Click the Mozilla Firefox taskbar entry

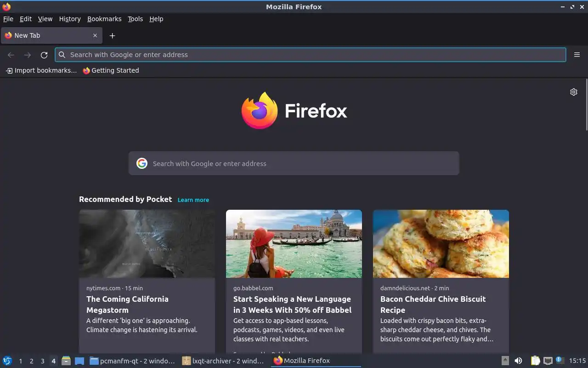click(316, 361)
